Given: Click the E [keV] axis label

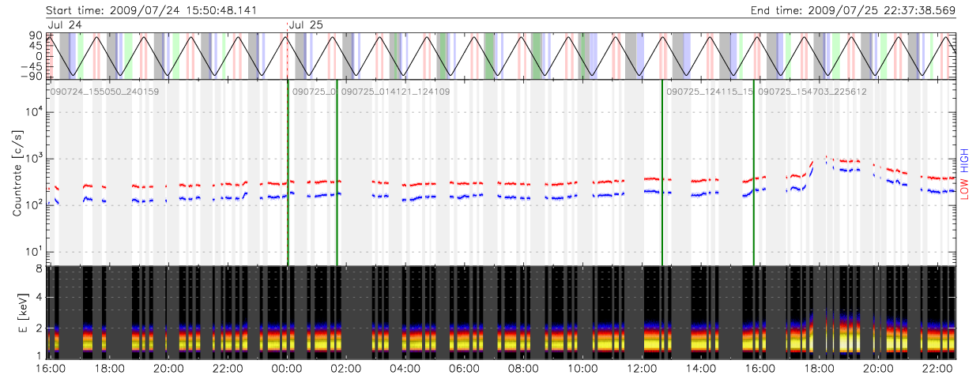Looking at the screenshot, I should click(17, 313).
